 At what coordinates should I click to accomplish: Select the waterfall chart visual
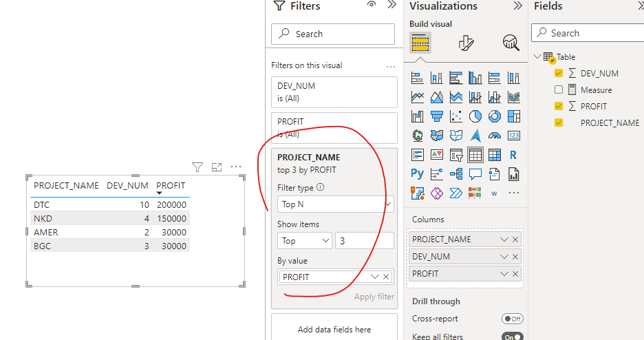417,116
